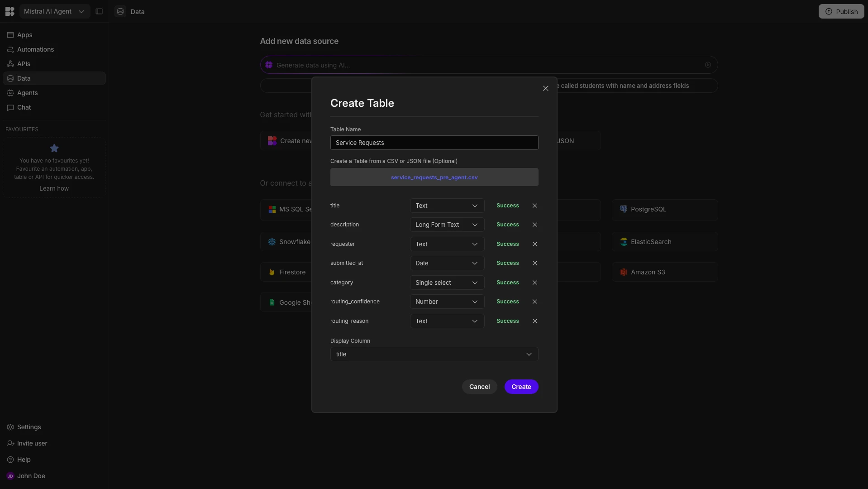868x489 pixels.
Task: Click the AI generate sparkle icon
Action: [269, 65]
